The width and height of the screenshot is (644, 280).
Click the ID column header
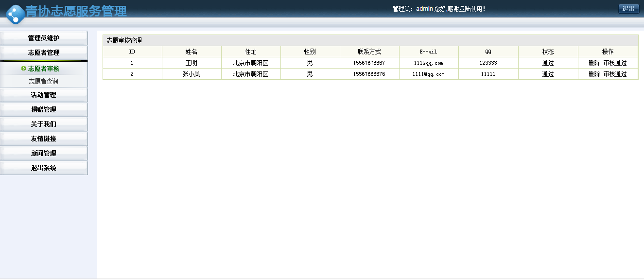pyautogui.click(x=132, y=52)
